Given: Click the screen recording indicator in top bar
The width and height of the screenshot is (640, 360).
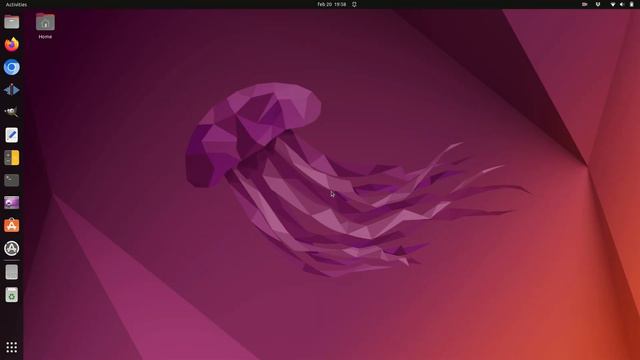Looking at the screenshot, I should coord(584,4).
